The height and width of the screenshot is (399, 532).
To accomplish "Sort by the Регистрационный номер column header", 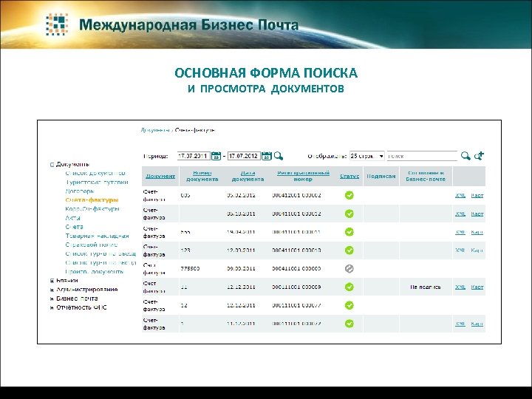I will [x=303, y=176].
